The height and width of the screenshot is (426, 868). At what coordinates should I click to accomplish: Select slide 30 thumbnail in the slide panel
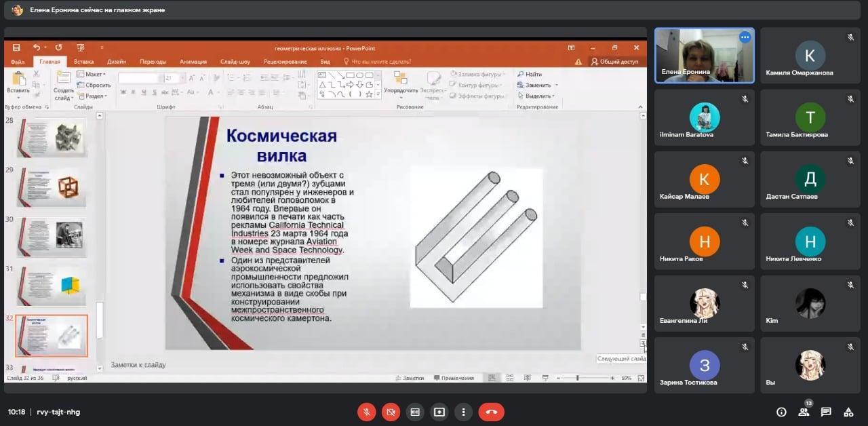coord(52,235)
